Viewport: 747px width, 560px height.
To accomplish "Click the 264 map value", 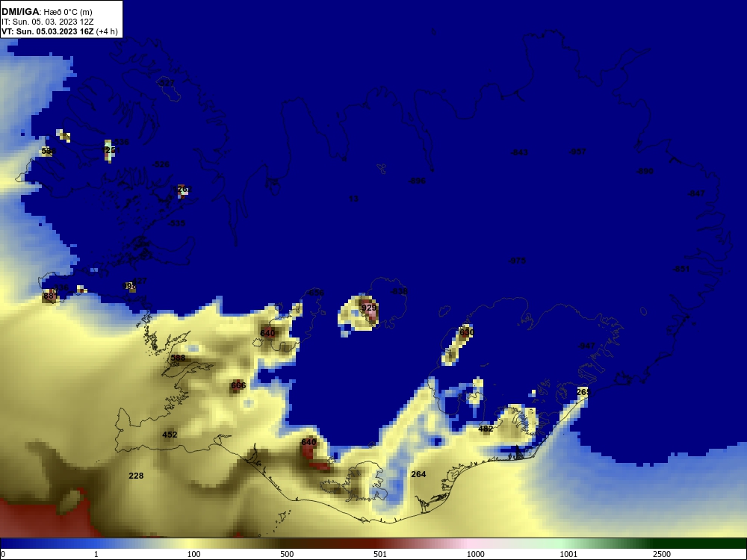I will pos(418,474).
